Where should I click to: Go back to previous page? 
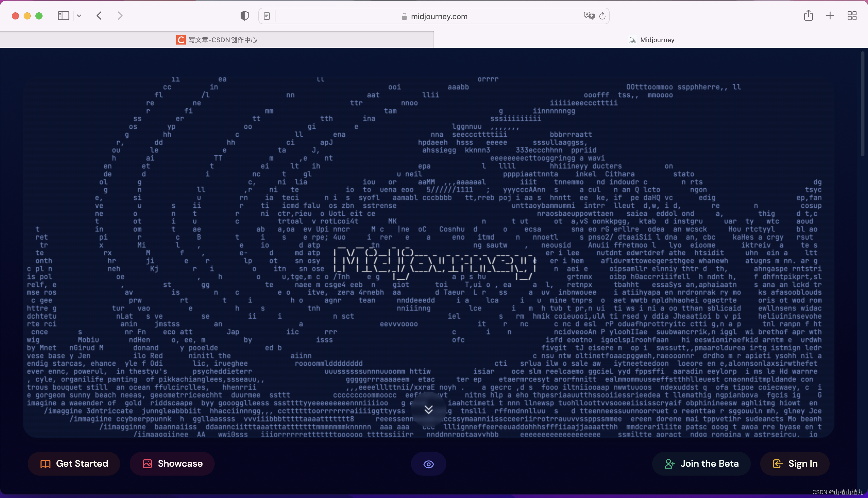click(99, 16)
